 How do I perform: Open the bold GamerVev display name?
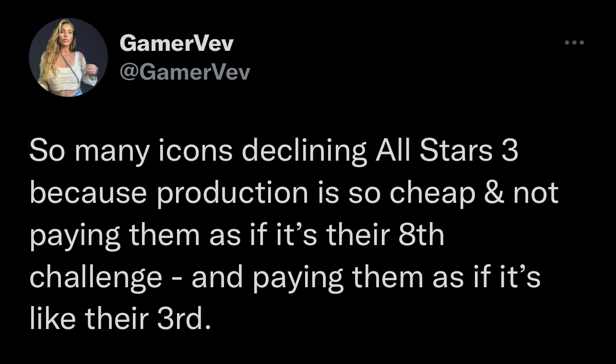[177, 44]
